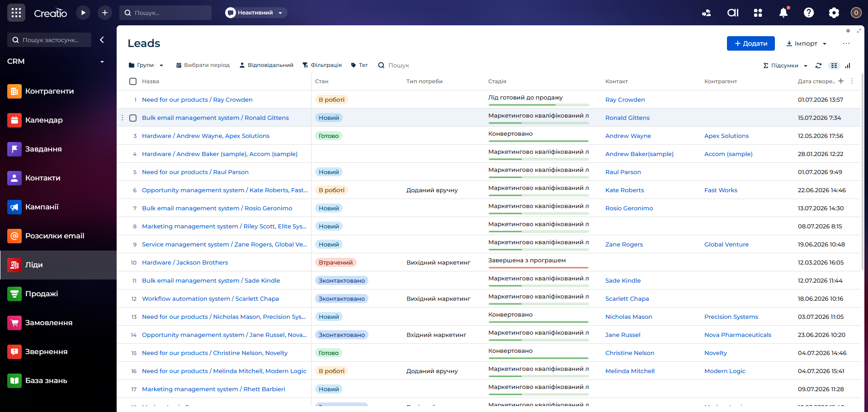The height and width of the screenshot is (412, 868).
Task: Open Звернення section in sidebar
Action: 58,351
